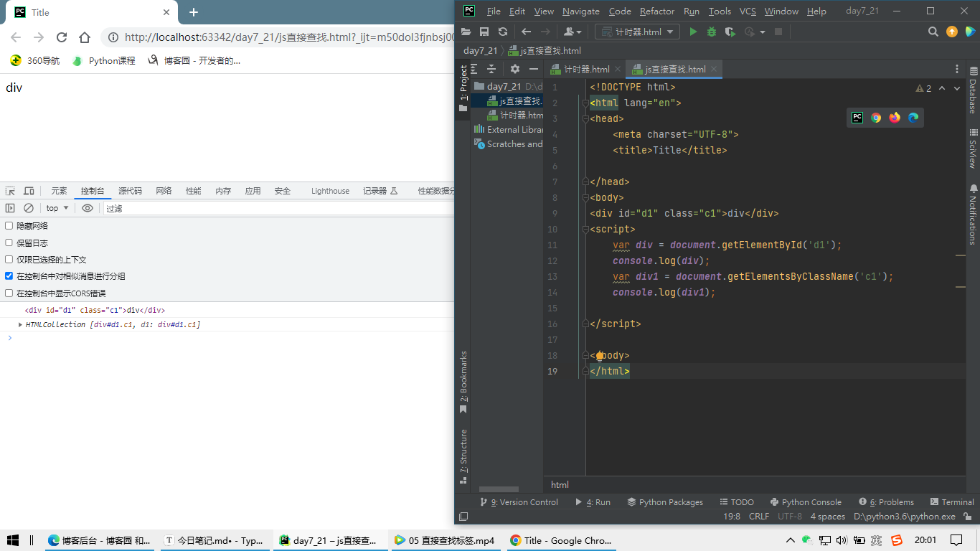Click the console 过滤 filter field
The height and width of the screenshot is (551, 980).
(x=278, y=208)
